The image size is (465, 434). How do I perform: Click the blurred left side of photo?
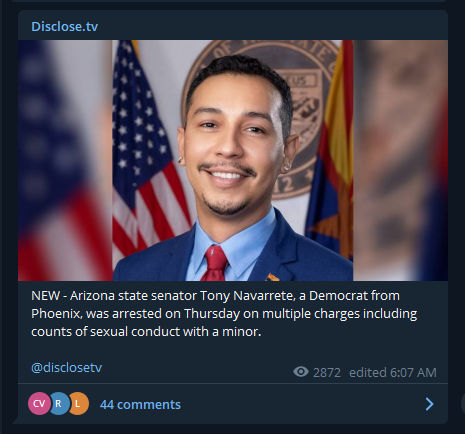(x=65, y=160)
